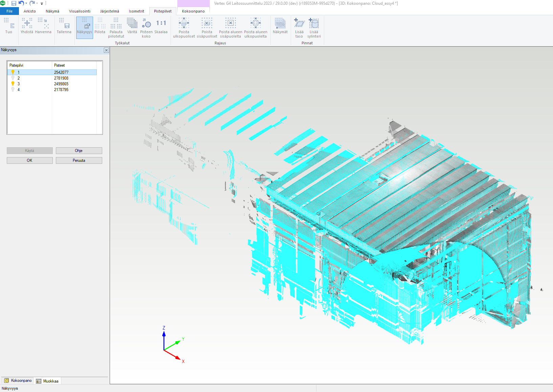Click the Näkyvyys tool in the ribbon
Image resolution: width=553 pixels, height=392 pixels.
[84, 27]
